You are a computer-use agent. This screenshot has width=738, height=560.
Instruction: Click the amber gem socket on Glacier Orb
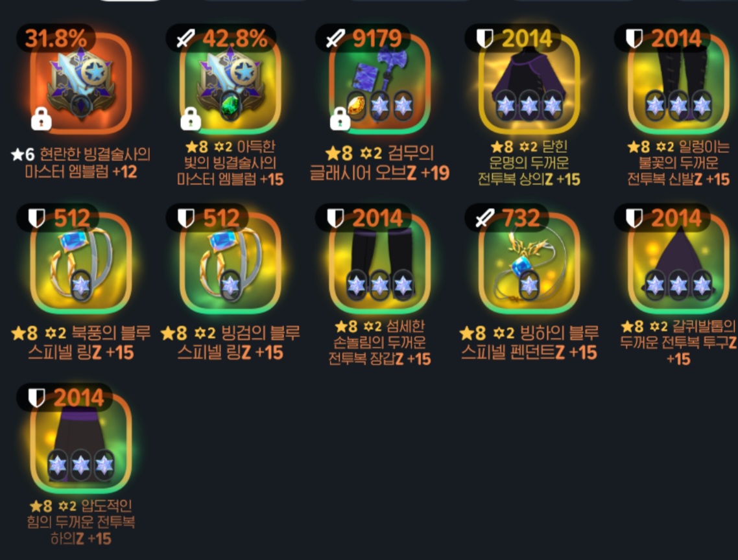pos(356,106)
